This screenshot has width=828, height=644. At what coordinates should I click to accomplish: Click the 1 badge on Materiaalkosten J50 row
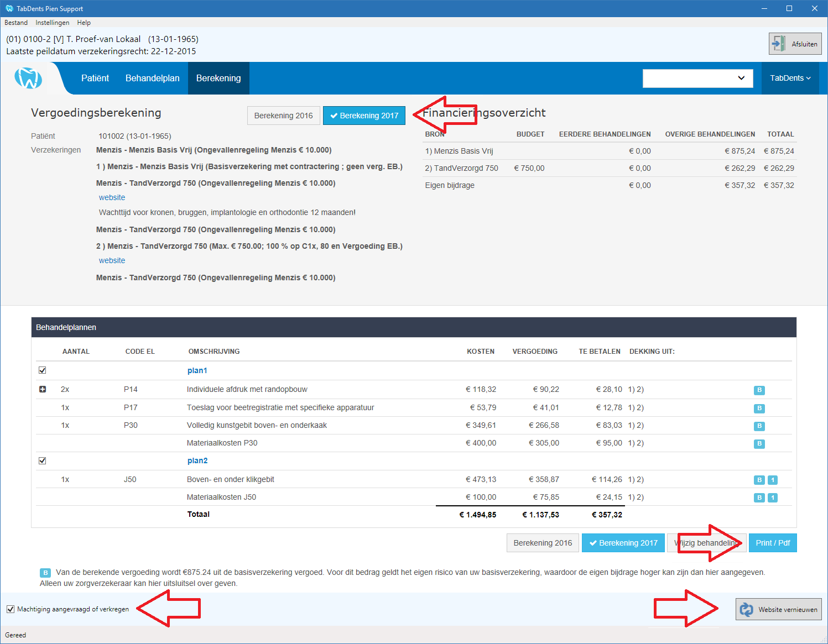click(773, 498)
